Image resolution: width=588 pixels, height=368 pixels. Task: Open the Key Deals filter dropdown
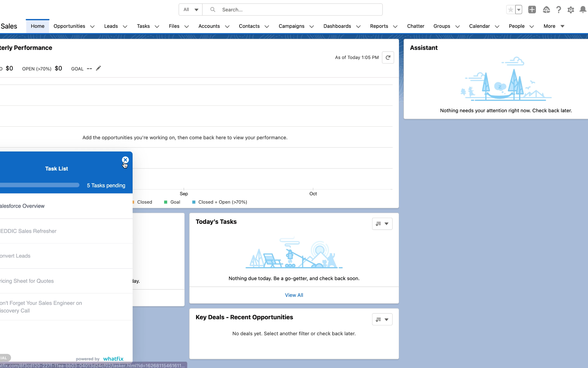pos(382,319)
